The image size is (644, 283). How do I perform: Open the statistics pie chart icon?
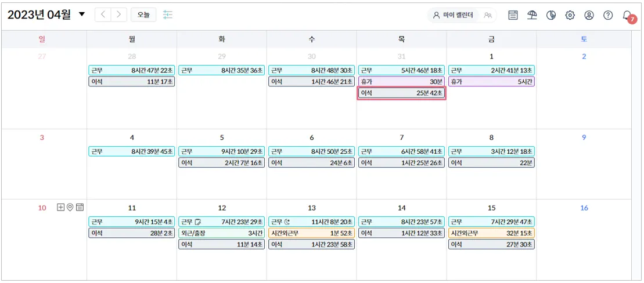point(551,16)
